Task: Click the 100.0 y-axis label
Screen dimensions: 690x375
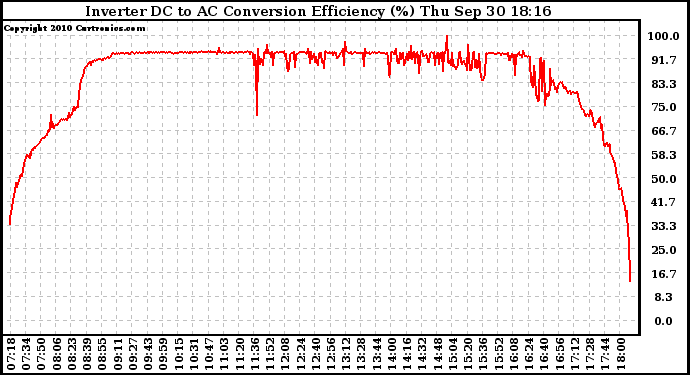Action: 664,36
